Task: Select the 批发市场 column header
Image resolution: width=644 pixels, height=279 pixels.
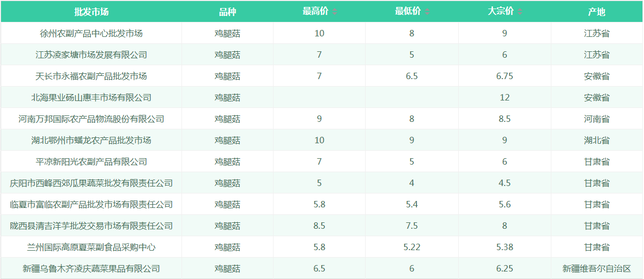Action: (x=92, y=12)
